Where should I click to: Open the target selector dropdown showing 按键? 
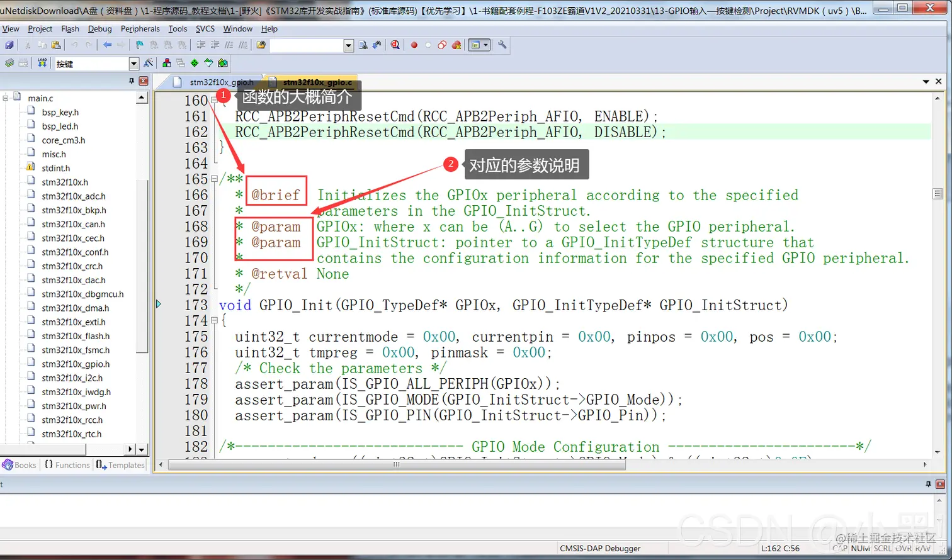(133, 64)
